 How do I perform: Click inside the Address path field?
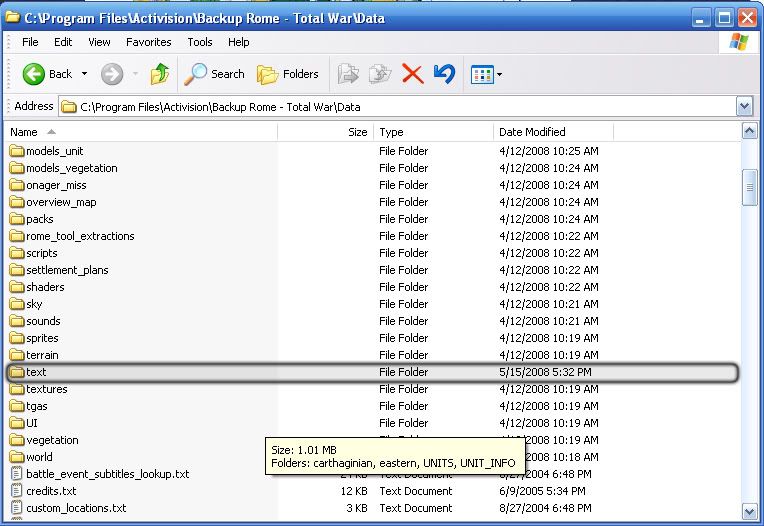coord(398,107)
